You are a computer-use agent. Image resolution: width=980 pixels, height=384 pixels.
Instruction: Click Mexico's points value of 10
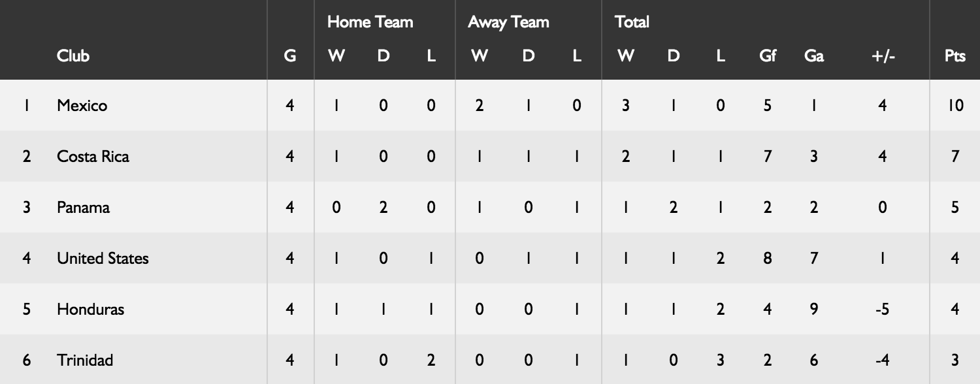(955, 105)
